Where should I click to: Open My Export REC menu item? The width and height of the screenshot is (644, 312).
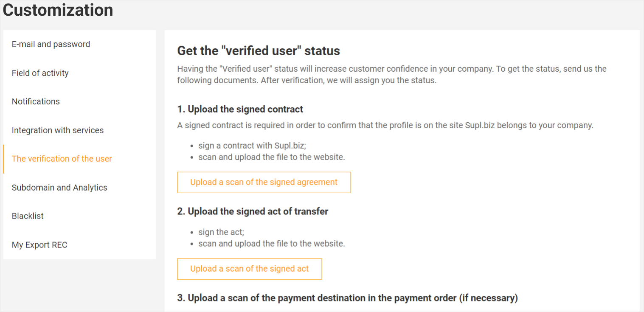click(39, 245)
